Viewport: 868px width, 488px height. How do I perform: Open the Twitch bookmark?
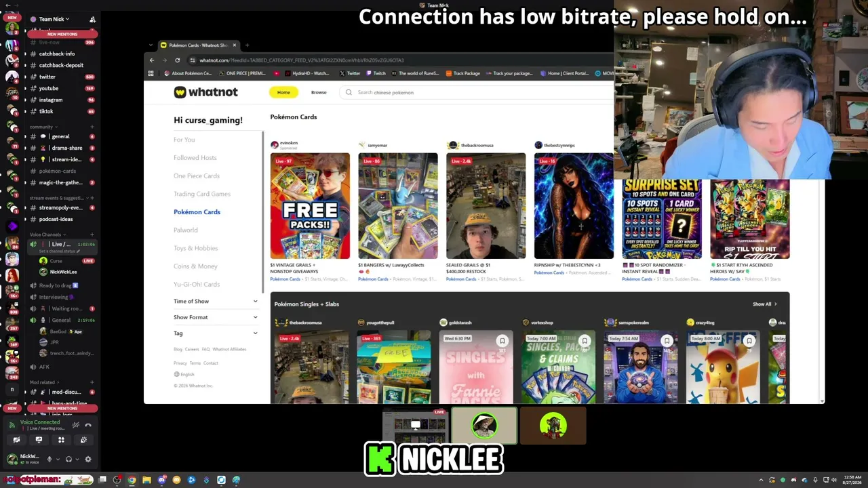376,73
